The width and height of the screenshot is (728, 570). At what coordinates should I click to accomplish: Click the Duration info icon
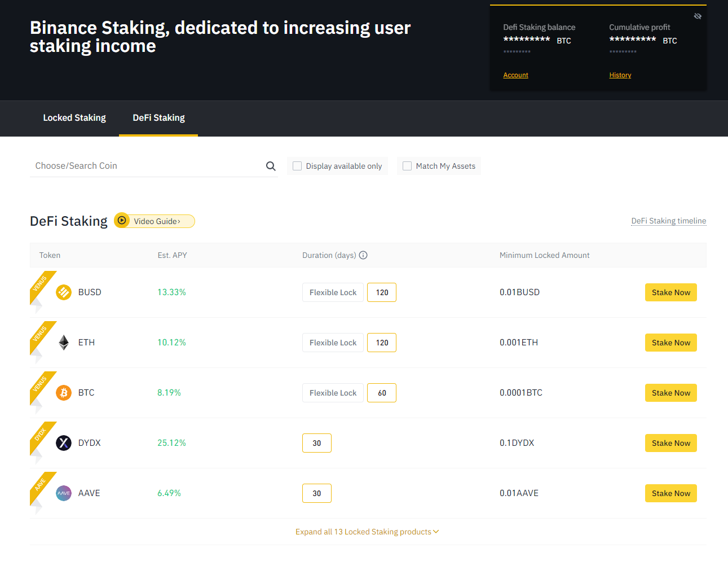[363, 255]
